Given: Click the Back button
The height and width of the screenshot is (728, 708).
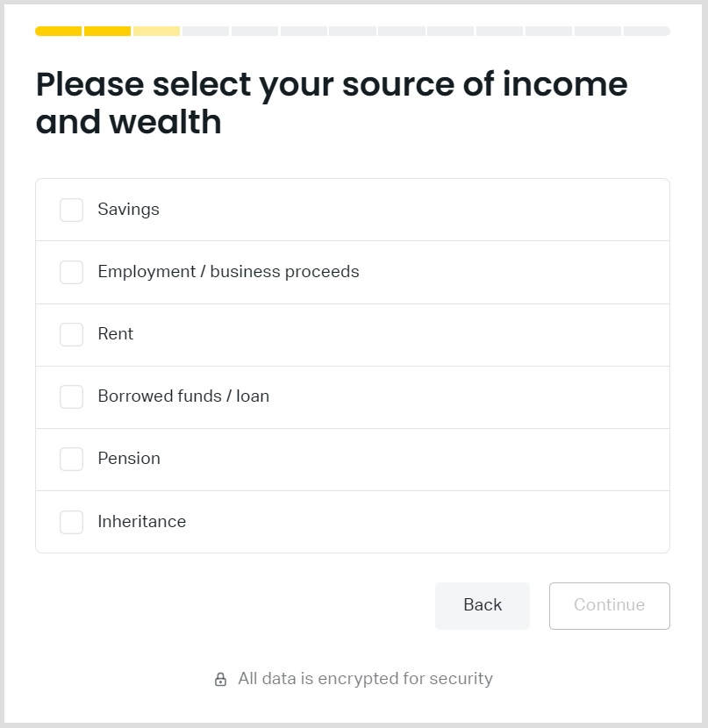Looking at the screenshot, I should pos(482,605).
